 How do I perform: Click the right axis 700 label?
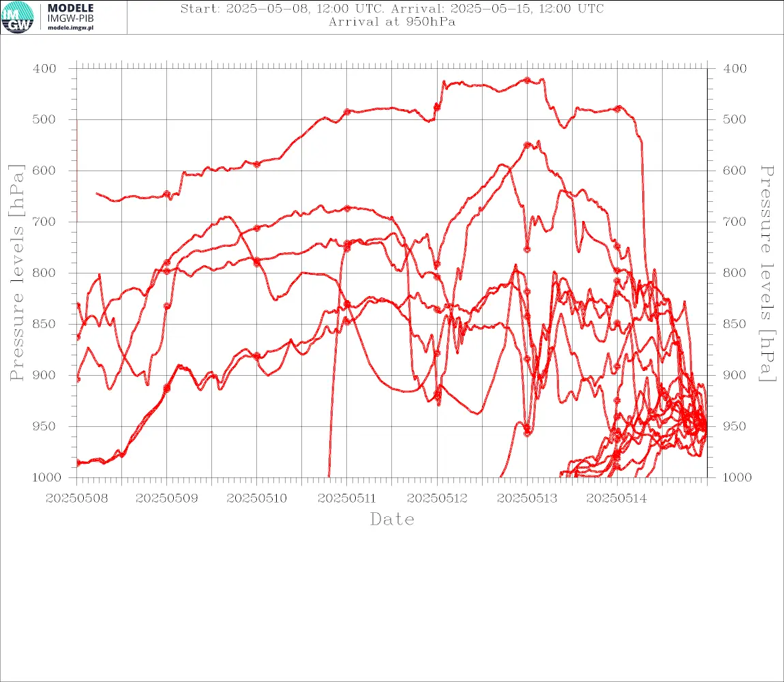[735, 222]
